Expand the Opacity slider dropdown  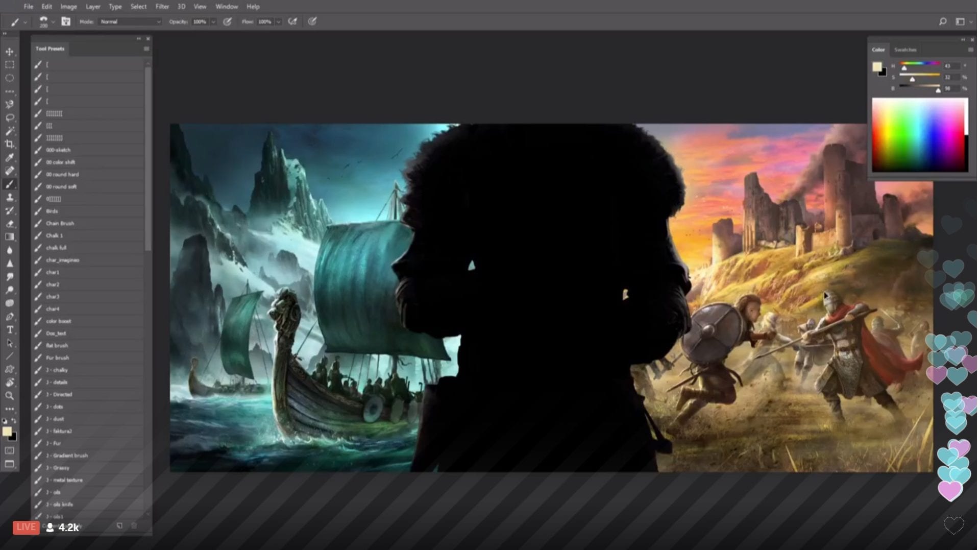click(x=213, y=22)
